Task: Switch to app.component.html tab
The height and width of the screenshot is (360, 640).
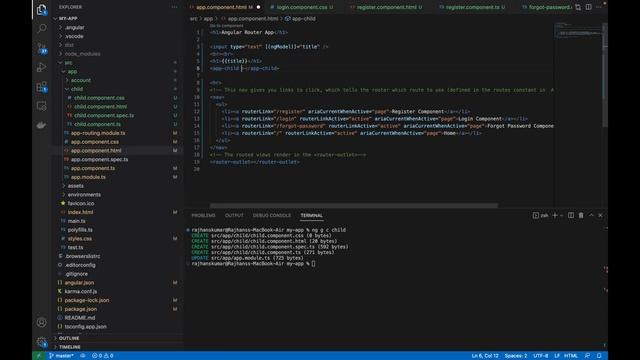Action: (224, 7)
